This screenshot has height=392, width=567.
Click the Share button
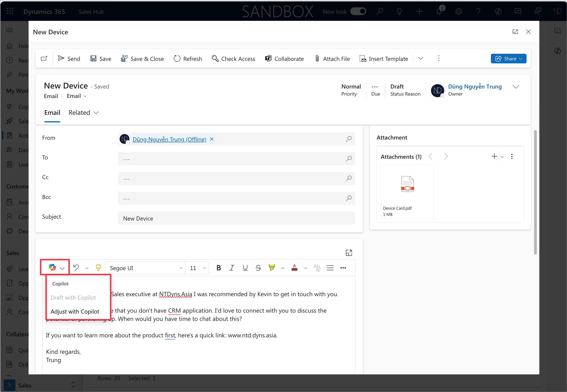(x=508, y=59)
